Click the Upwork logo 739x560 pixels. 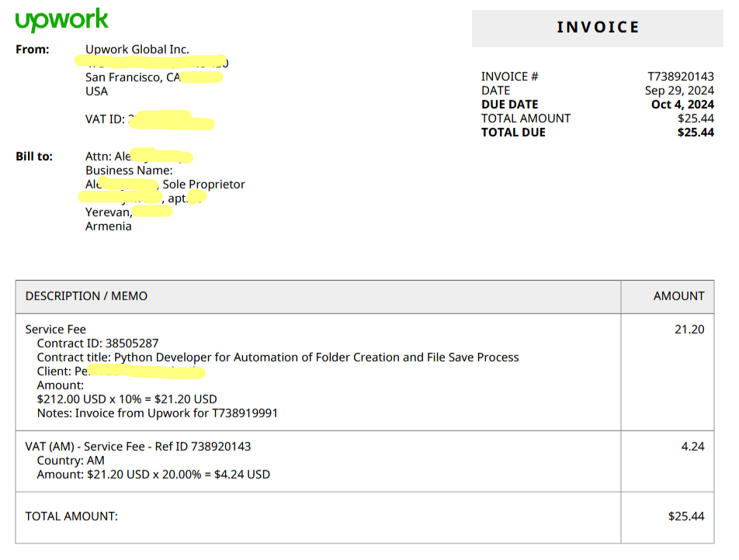pyautogui.click(x=62, y=20)
